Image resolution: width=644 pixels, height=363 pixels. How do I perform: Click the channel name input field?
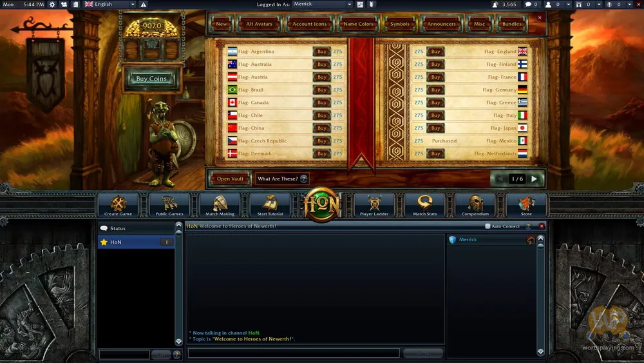(x=124, y=354)
